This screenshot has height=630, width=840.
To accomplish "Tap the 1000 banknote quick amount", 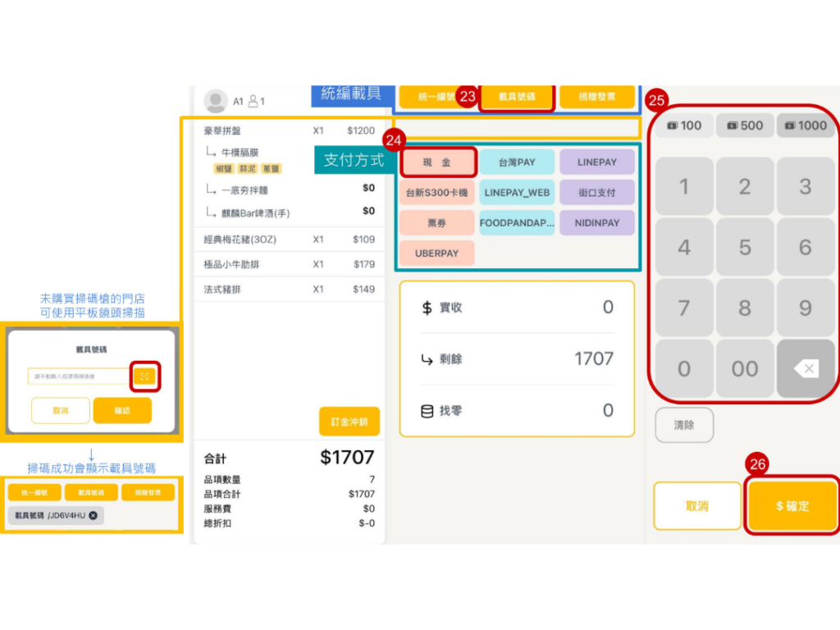I will point(806,126).
